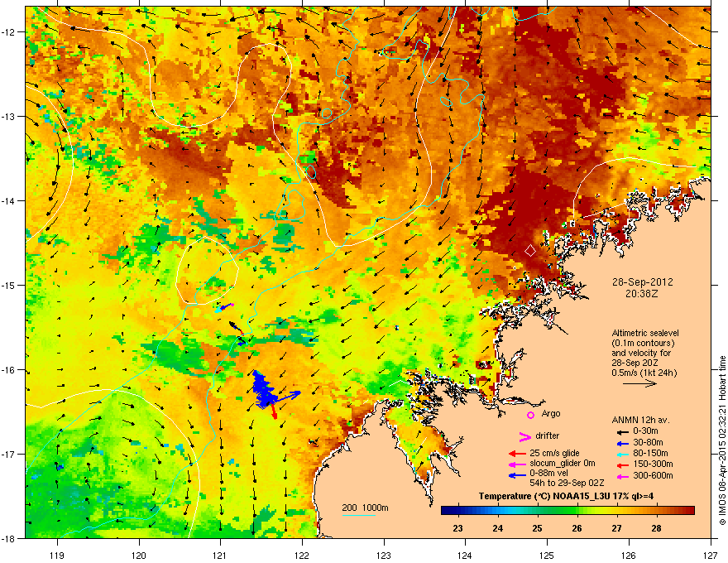Screen dimensions: 728x563
Task: Click the magenta Argo circle legend symbol
Action: [530, 415]
